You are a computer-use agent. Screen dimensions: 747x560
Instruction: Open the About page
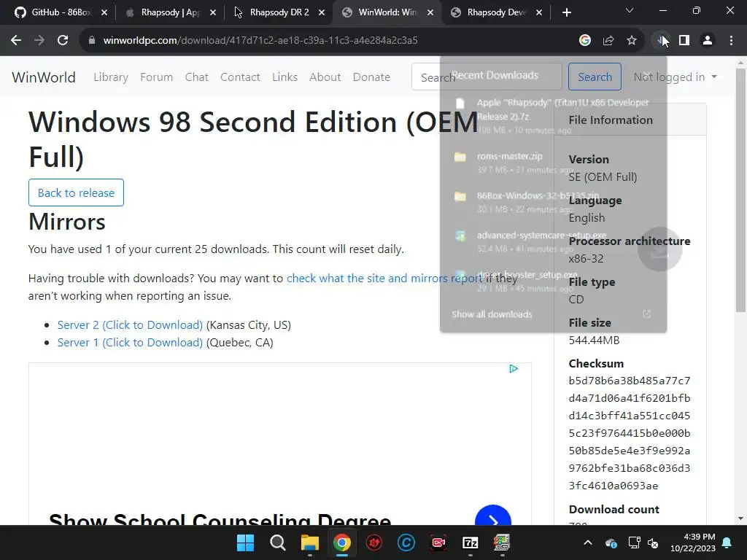pyautogui.click(x=325, y=77)
